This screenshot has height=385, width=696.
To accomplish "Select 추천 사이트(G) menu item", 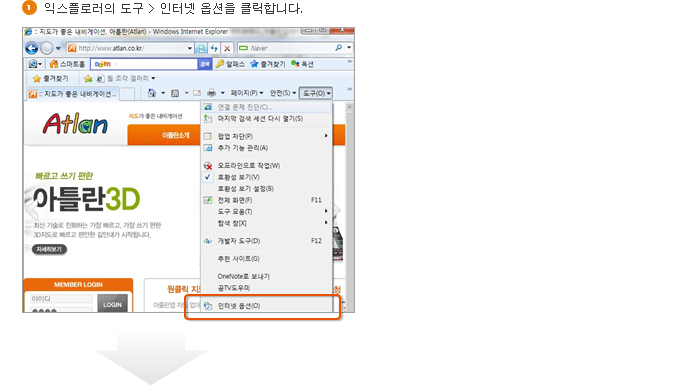I will [x=266, y=258].
